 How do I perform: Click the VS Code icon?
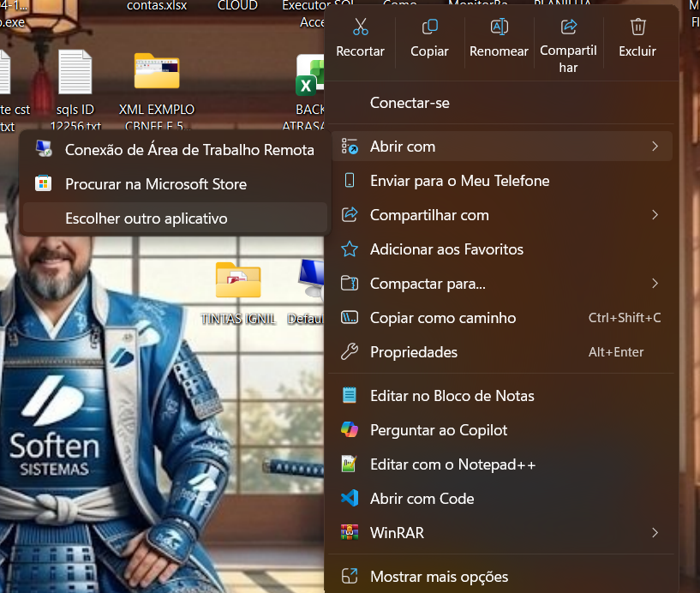pos(350,498)
